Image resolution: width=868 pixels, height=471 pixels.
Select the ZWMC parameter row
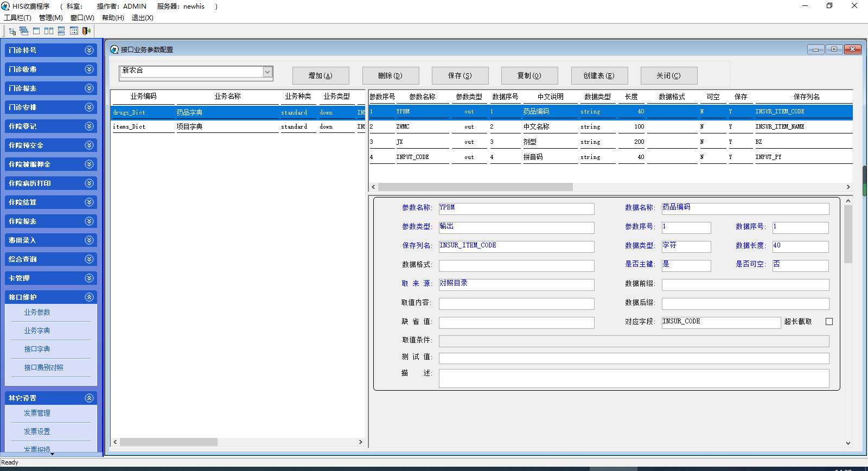click(611, 126)
